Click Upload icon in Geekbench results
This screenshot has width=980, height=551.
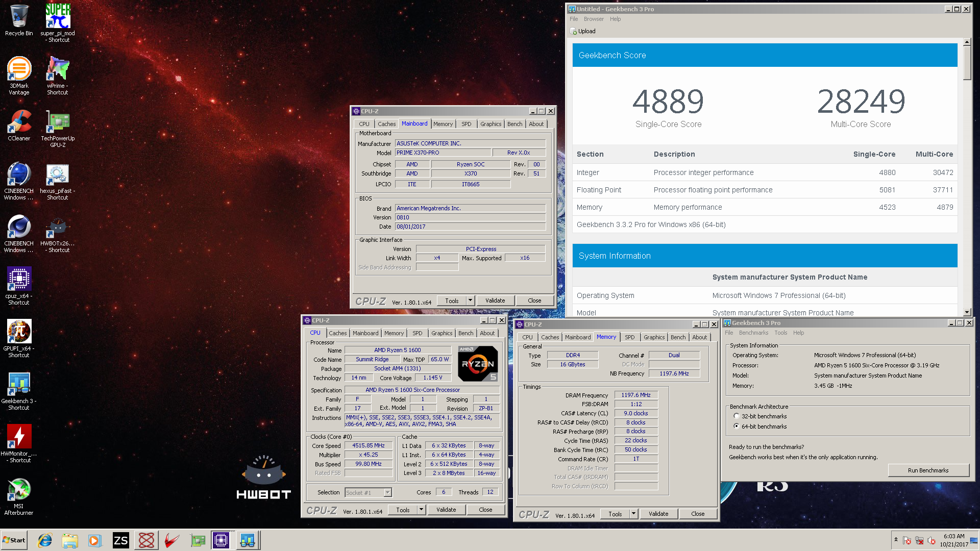[583, 31]
